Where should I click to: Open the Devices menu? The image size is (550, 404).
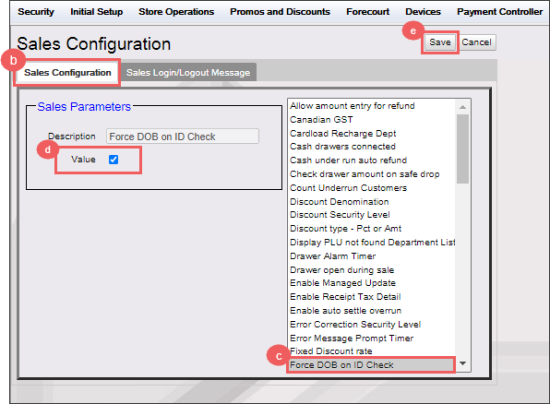click(x=423, y=12)
